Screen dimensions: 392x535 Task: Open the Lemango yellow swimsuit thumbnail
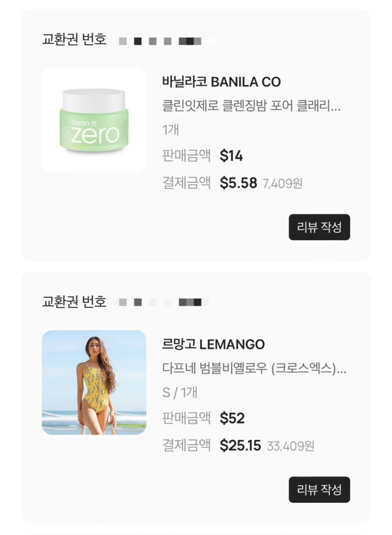coord(94,382)
